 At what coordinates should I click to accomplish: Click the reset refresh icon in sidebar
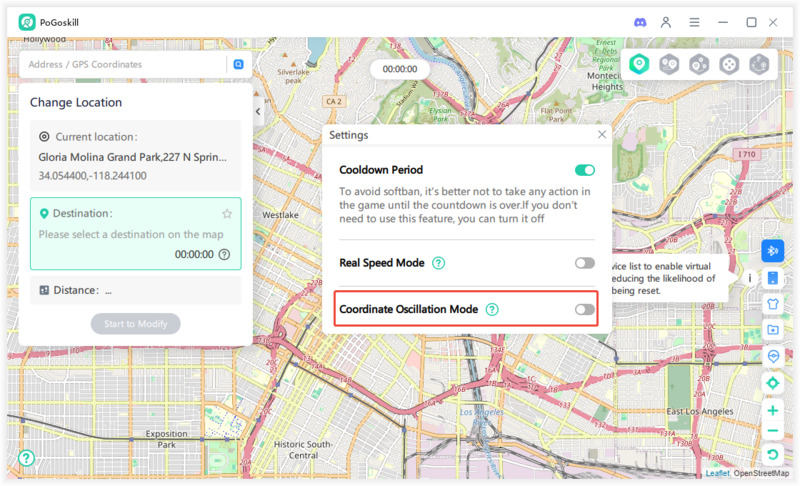772,454
